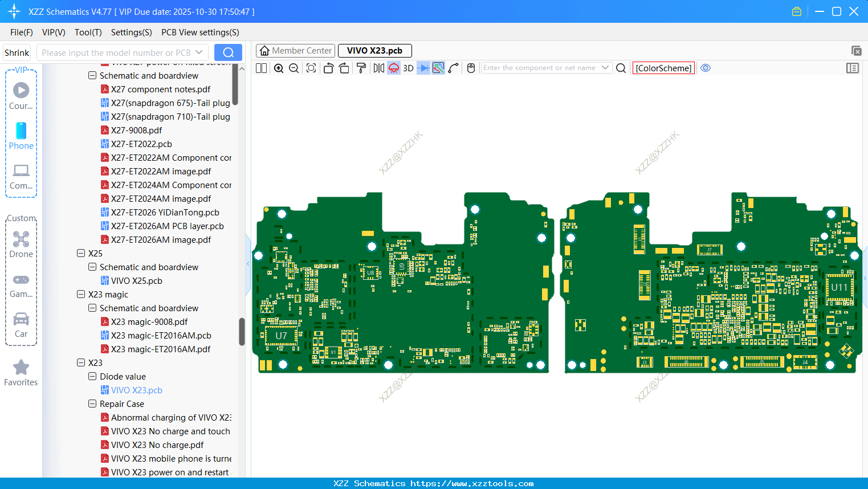The image size is (868, 489).
Task: Toggle the diode symbol mode
Action: (x=423, y=68)
